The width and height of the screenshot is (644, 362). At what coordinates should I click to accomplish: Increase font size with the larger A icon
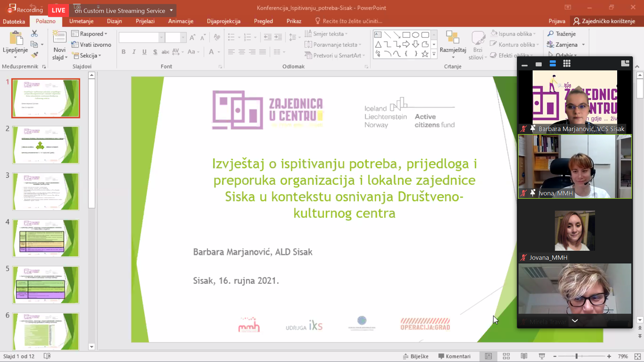tap(192, 37)
